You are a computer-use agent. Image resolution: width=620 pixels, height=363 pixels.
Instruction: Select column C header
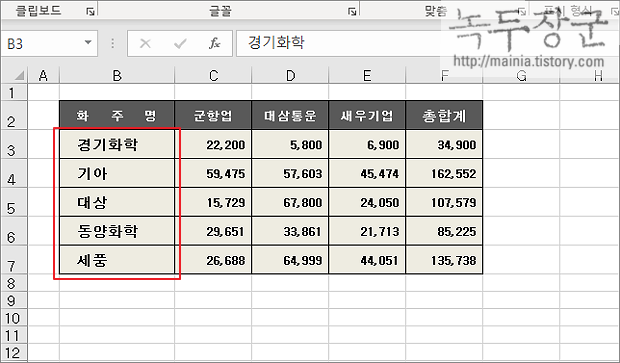tap(213, 76)
